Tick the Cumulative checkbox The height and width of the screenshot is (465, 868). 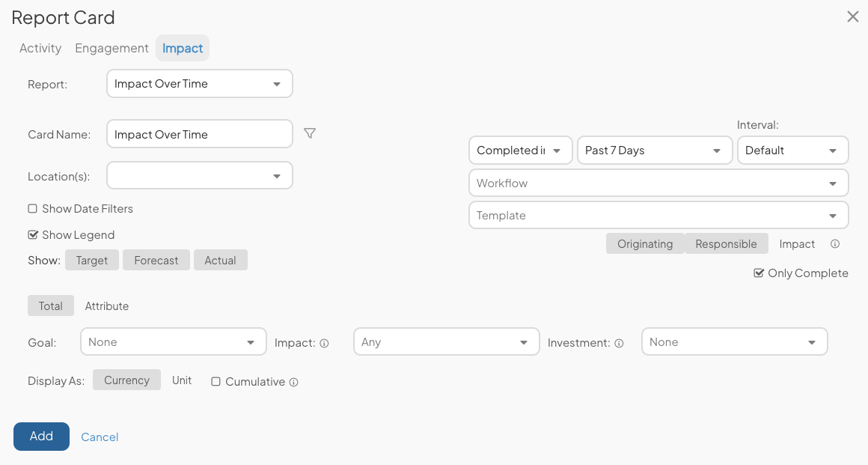216,381
